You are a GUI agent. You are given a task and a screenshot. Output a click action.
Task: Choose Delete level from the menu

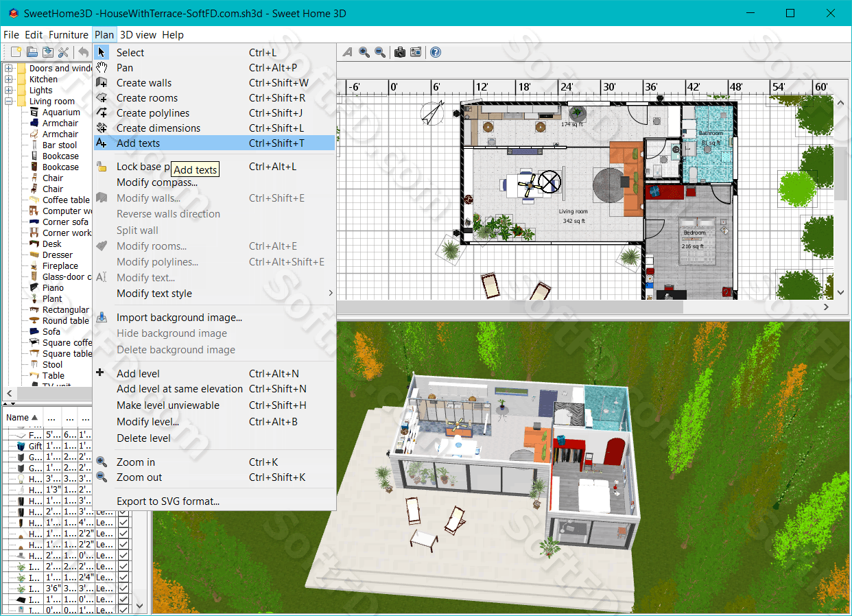[x=214, y=438]
